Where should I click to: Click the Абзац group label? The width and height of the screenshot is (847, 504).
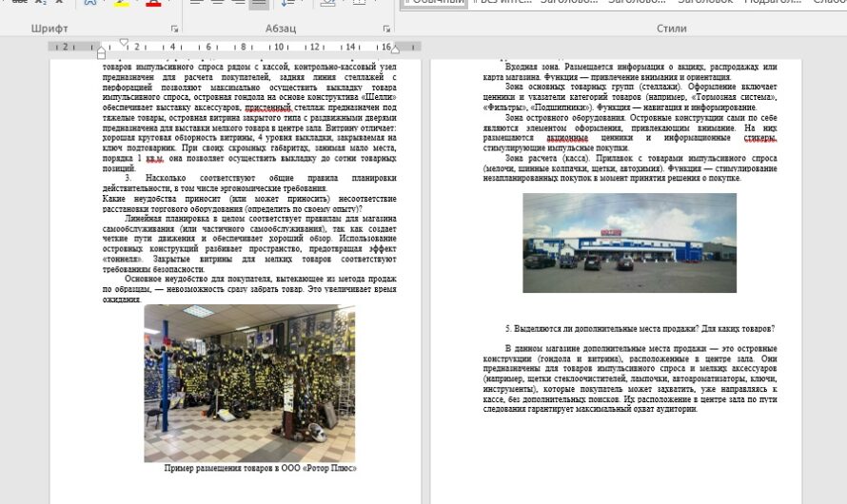click(x=281, y=29)
